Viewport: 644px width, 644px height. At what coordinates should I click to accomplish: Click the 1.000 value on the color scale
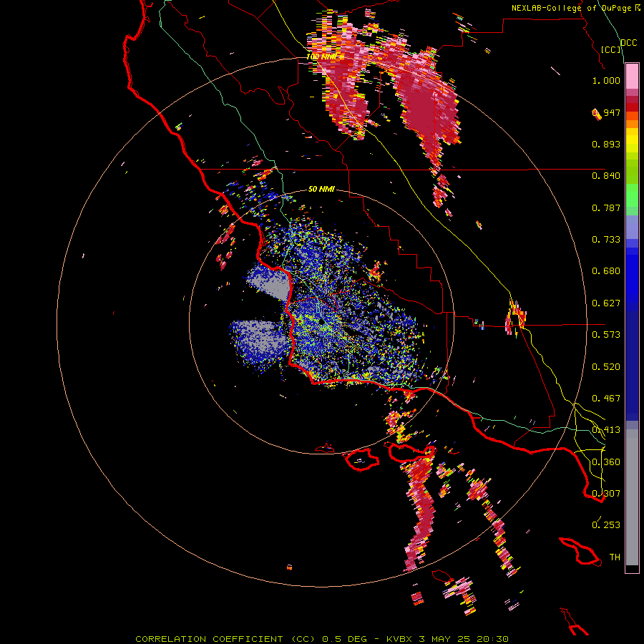click(x=606, y=80)
